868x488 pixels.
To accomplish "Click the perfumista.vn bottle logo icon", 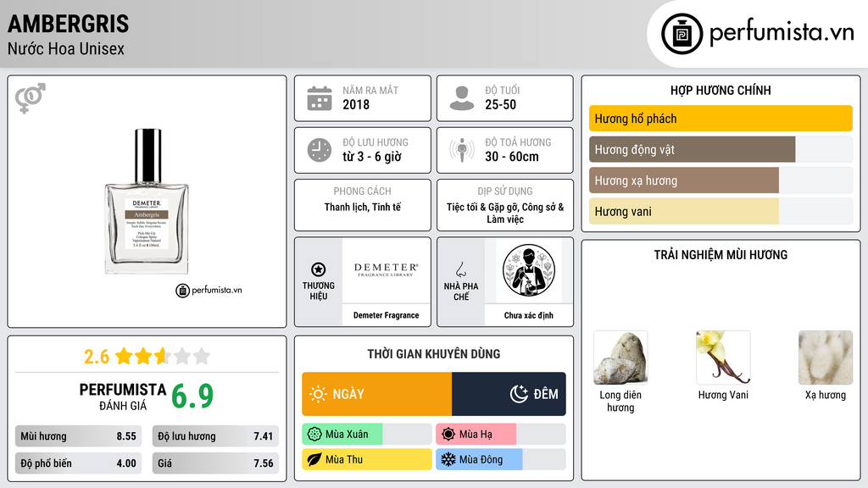I will tap(682, 34).
